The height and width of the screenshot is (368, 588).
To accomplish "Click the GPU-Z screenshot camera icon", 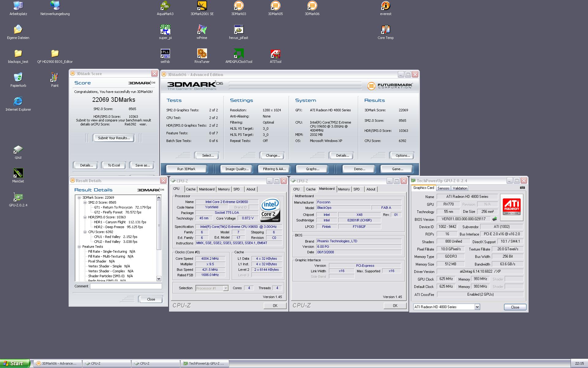I will point(522,188).
